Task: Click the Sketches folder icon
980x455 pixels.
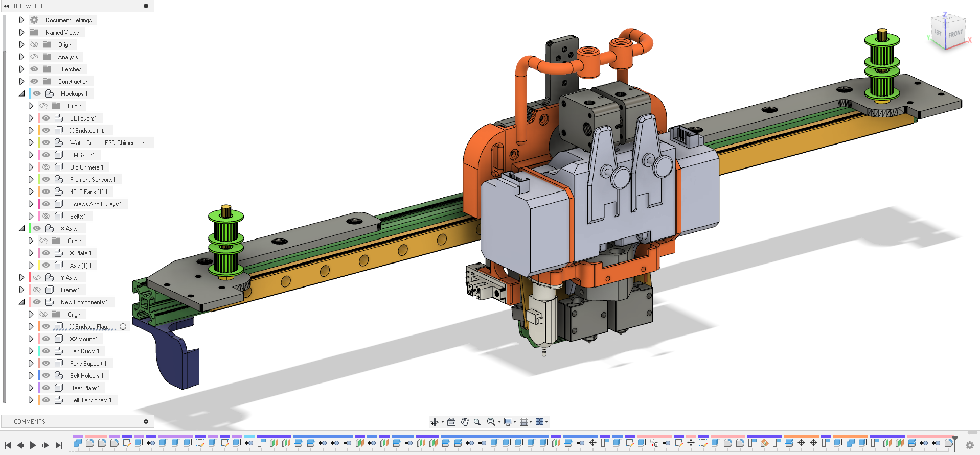Action: click(47, 69)
